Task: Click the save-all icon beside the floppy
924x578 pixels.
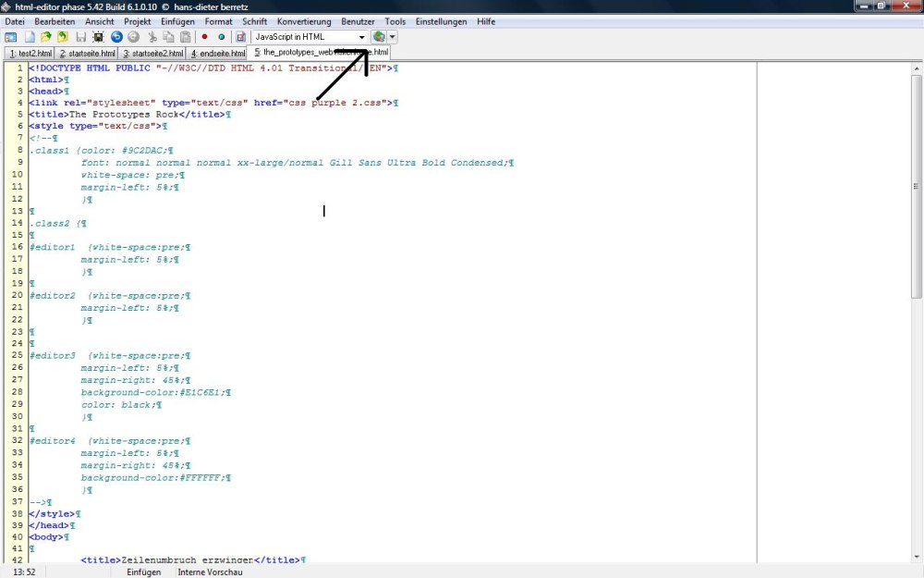Action: pos(99,37)
